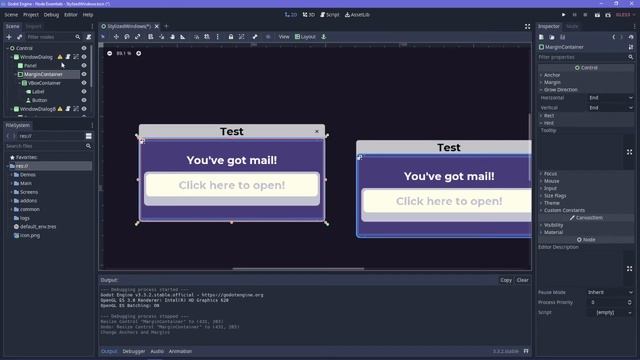The width and height of the screenshot is (640, 360).
Task: Open the View menu in canvas toolbar
Action: coord(284,37)
